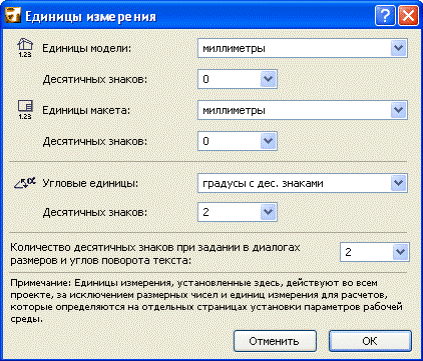Screen dimensions: 423x361
Task: Click Десятичных знаков label under Единицы макета
Action: (x=95, y=141)
